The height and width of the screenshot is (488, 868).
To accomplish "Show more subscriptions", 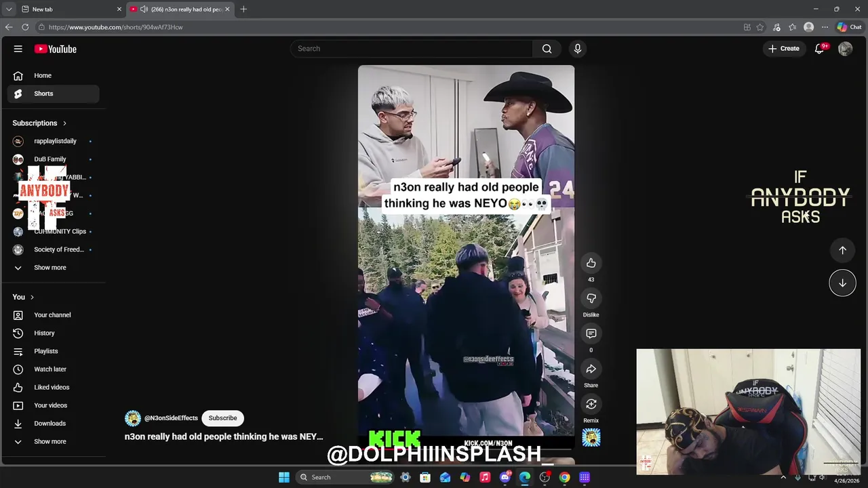I will pyautogui.click(x=50, y=268).
